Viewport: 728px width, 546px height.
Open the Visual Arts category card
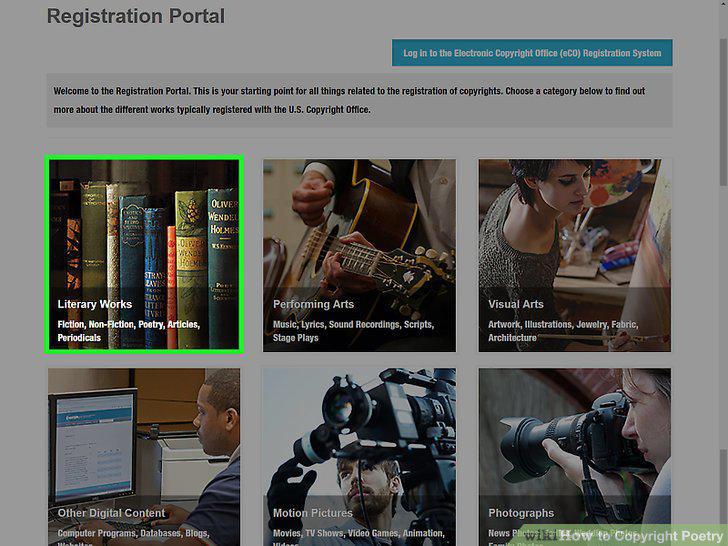click(x=575, y=255)
